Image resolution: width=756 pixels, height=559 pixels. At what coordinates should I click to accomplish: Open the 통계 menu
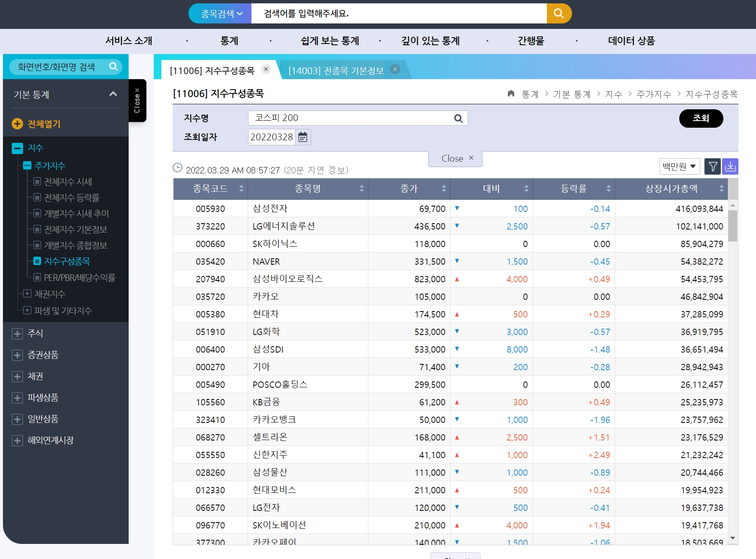click(x=229, y=41)
